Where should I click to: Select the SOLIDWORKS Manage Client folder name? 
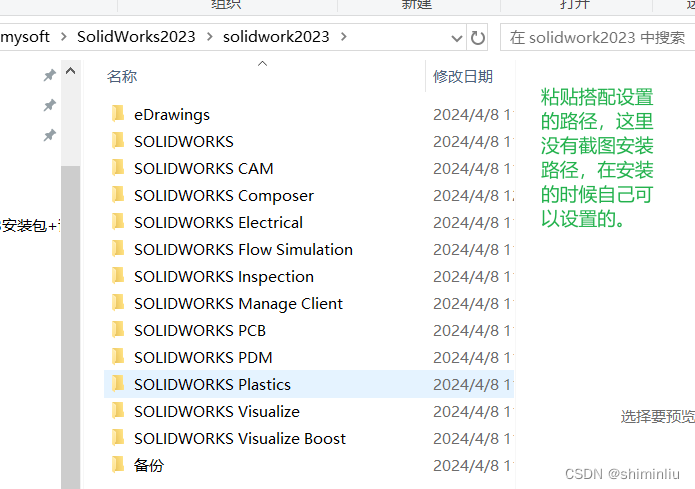click(x=238, y=304)
